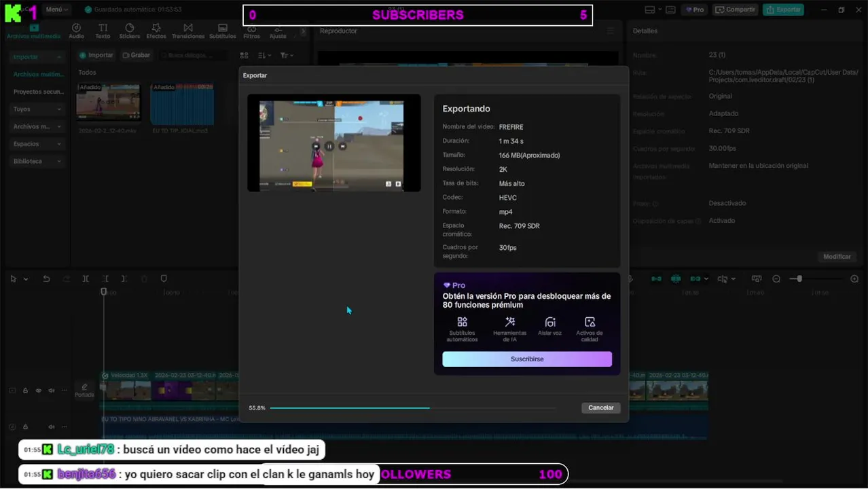Cancel the export with Cancelar
This screenshot has width=868, height=489.
tap(600, 408)
